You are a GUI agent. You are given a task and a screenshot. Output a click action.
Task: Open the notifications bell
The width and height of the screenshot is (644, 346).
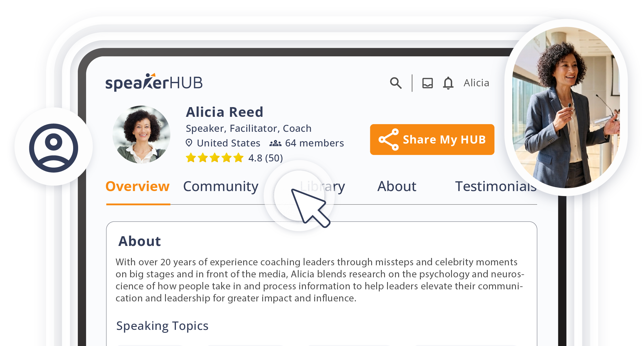[x=448, y=83]
